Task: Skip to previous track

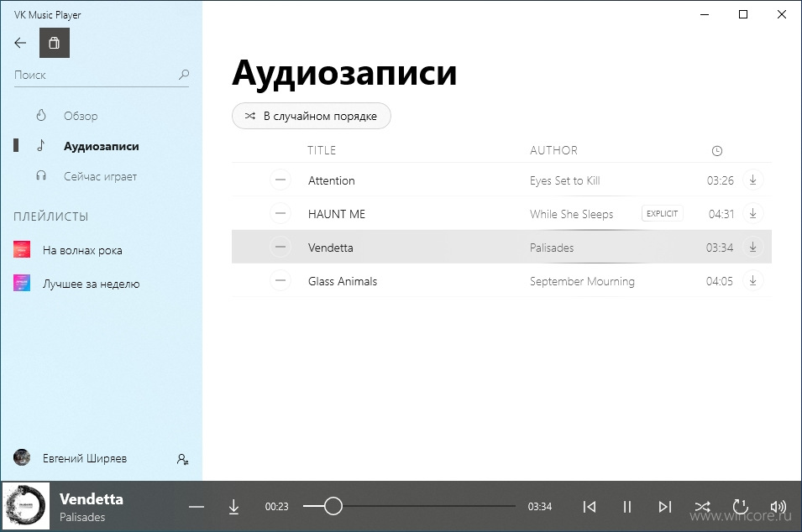Action: [x=590, y=507]
